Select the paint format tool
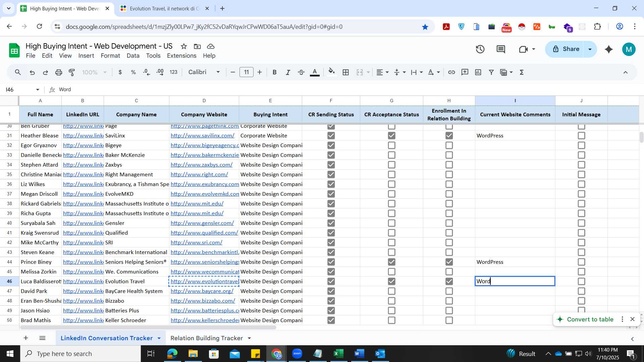Image resolution: width=644 pixels, height=362 pixels. 72,72
